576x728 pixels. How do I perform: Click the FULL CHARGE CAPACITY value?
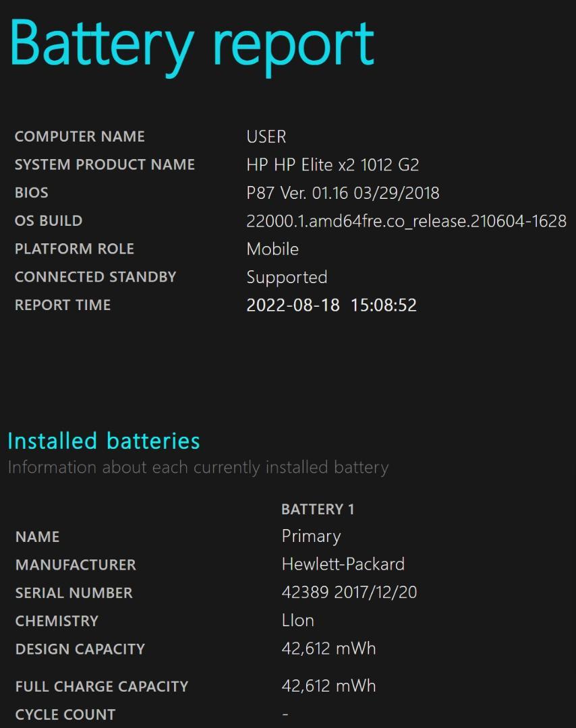click(x=329, y=686)
